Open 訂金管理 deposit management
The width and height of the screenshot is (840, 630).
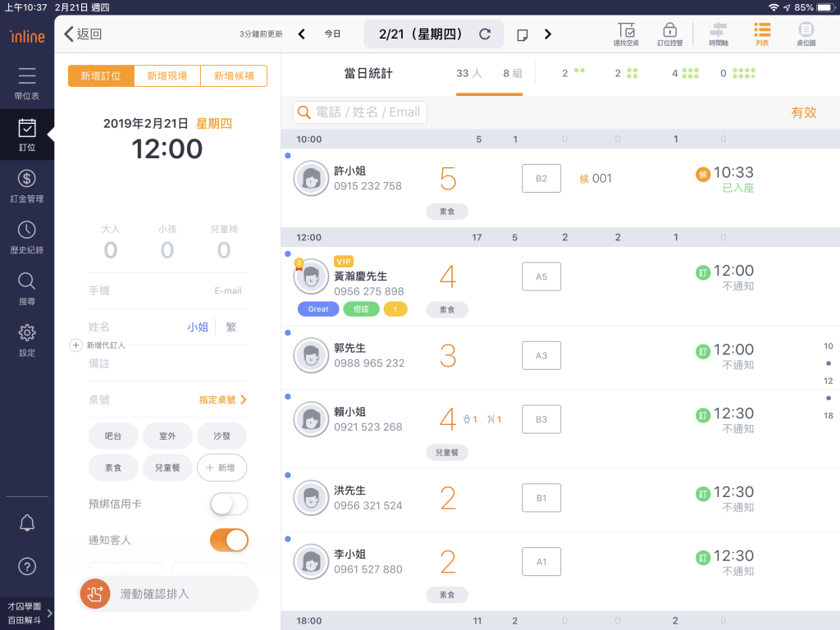pyautogui.click(x=27, y=185)
